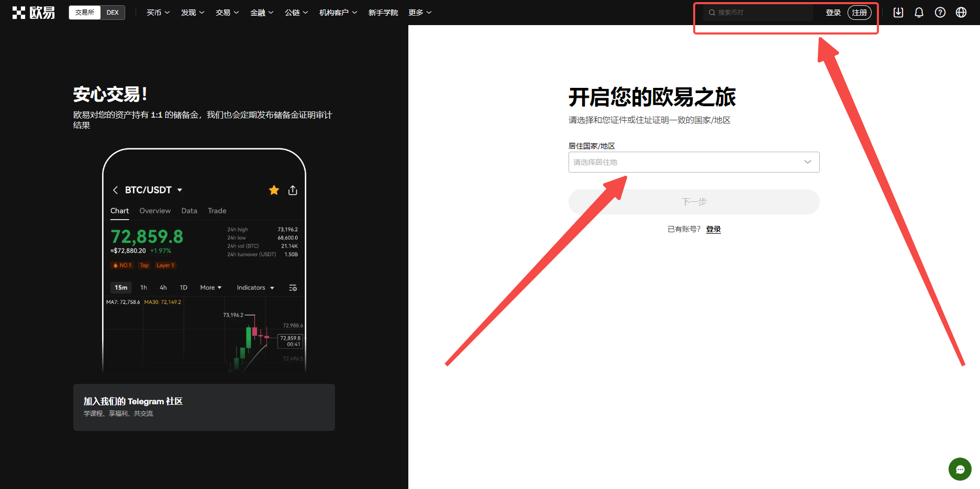The height and width of the screenshot is (489, 980).
Task: Click 登录 in the top header
Action: coord(833,13)
